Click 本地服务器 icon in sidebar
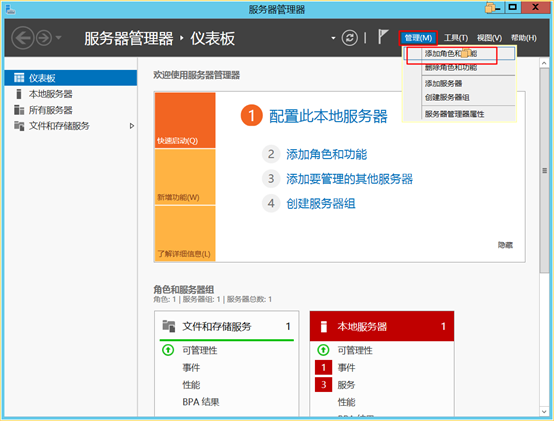 pos(19,94)
